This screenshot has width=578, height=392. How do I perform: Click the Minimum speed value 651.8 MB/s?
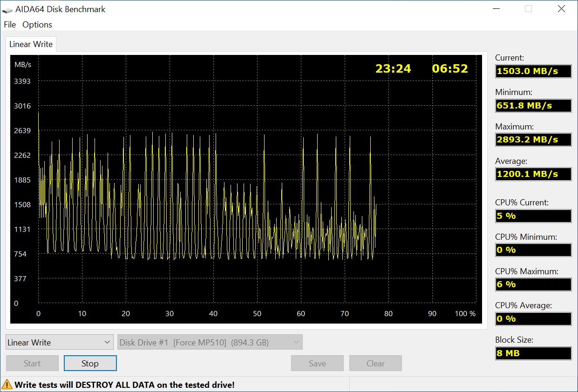(533, 105)
